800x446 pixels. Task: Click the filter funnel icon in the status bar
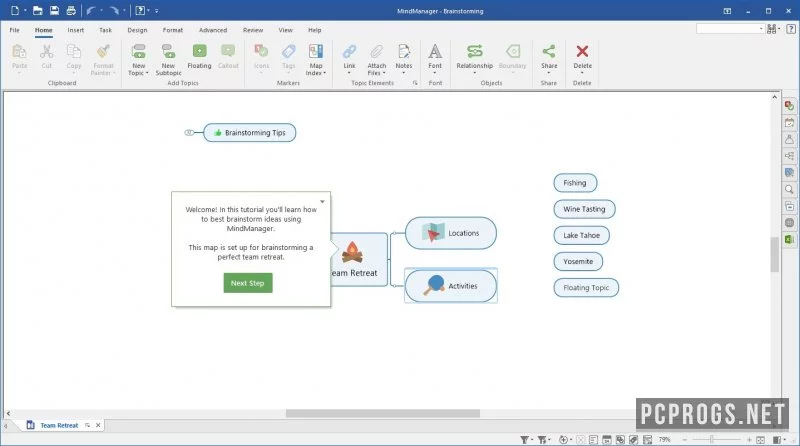coord(524,439)
